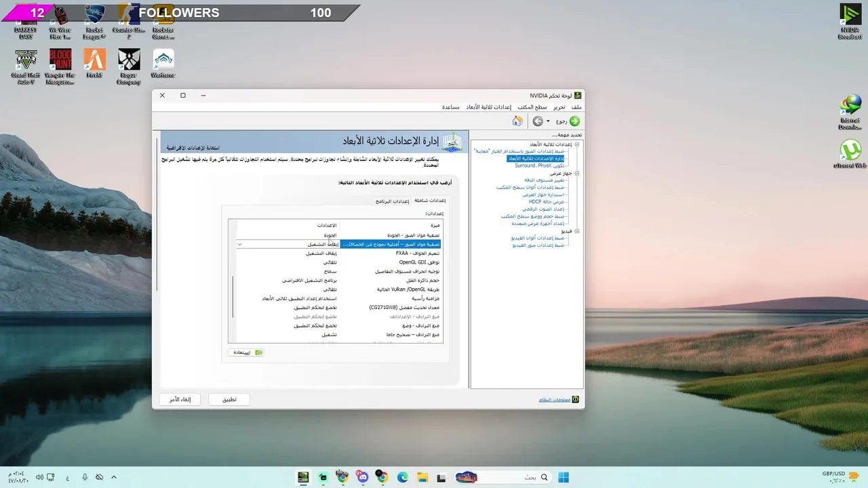Click the إلغاء الأمر cancel button

[x=180, y=399]
